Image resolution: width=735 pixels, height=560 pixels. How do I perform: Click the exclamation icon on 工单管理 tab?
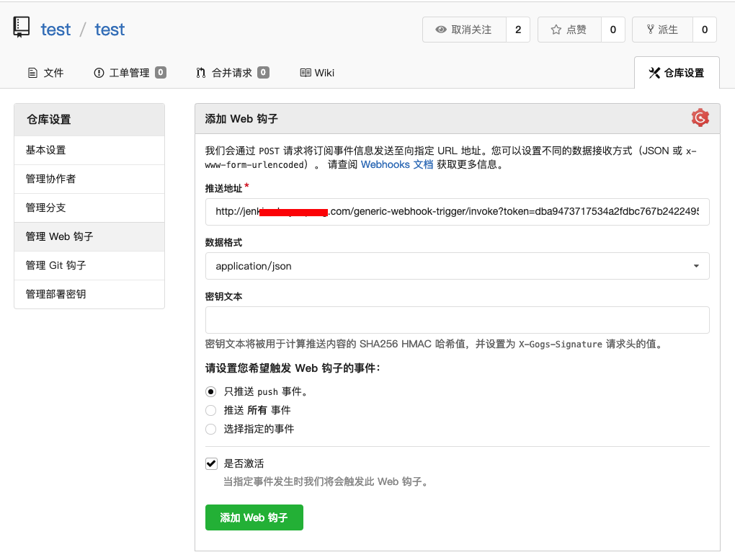99,72
